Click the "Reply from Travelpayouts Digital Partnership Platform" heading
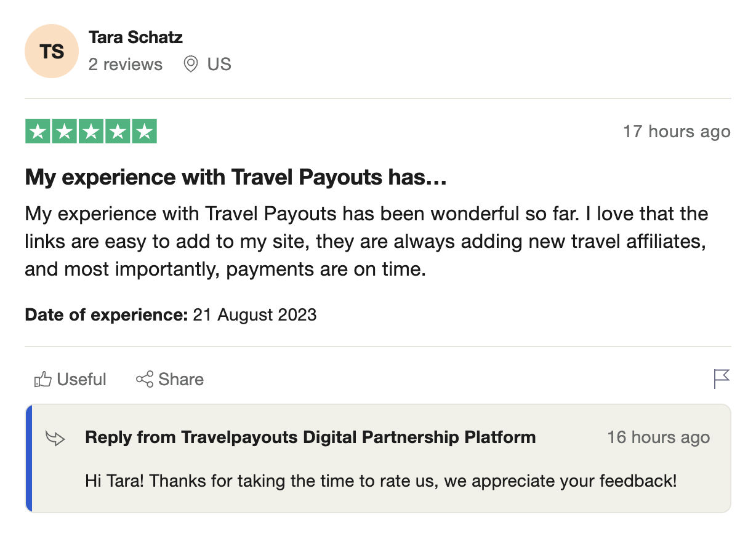The image size is (756, 539). [310, 437]
